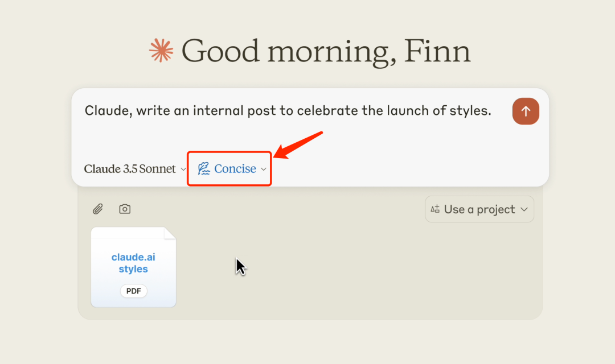
Task: Click the orange Claude starburst logo
Action: (161, 51)
